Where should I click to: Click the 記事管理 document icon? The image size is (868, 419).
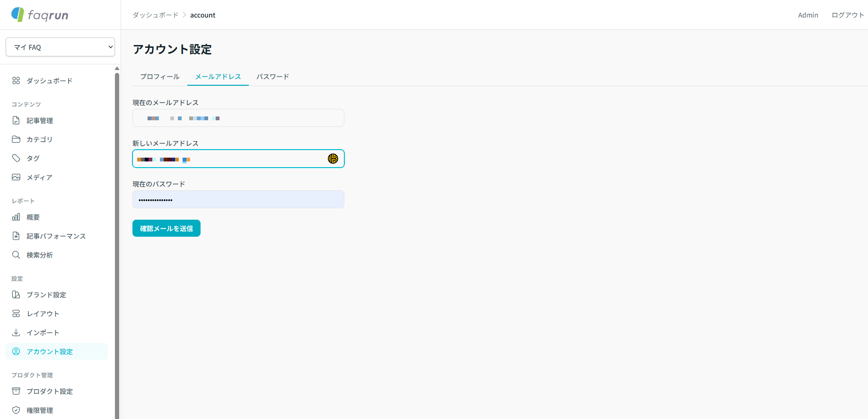[16, 120]
